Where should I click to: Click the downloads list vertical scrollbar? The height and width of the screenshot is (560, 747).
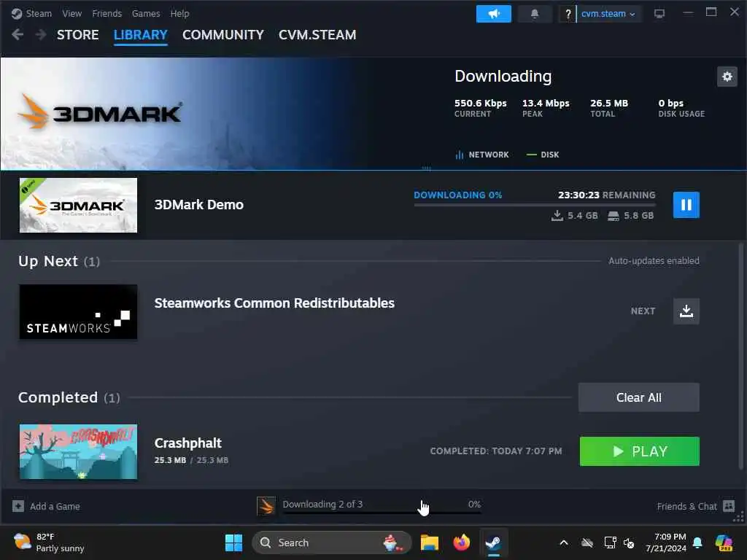740,355
